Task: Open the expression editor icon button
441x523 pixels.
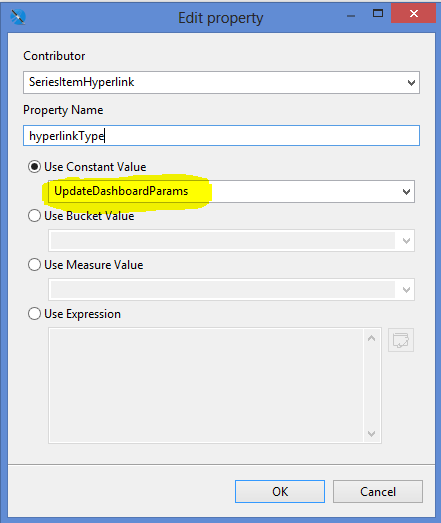Action: click(x=401, y=340)
